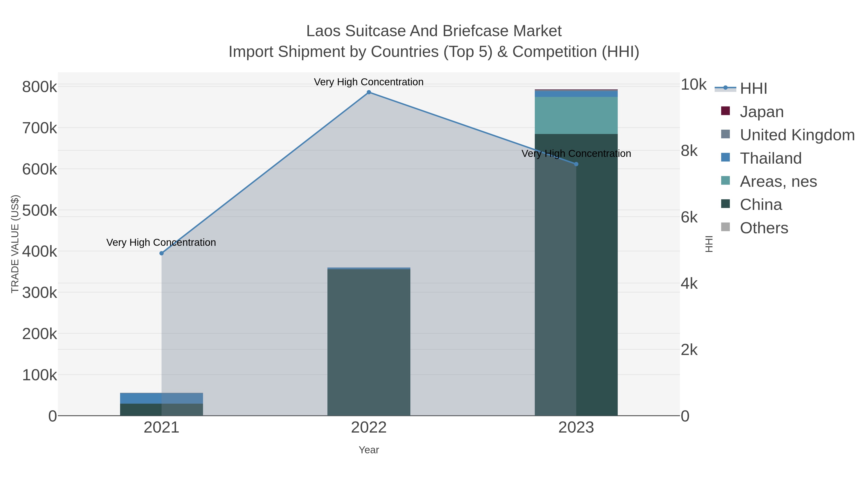
Task: Click the 'TRADE VALUE (US$)' axis title
Action: tap(15, 244)
